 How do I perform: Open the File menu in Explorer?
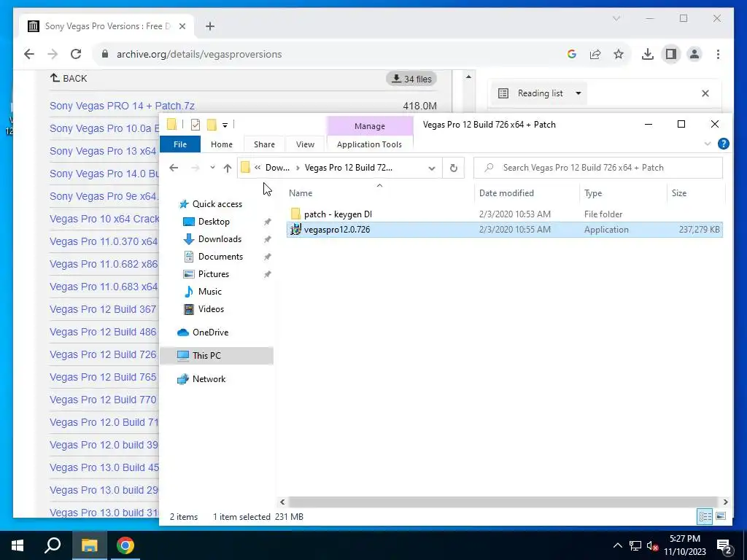tap(180, 144)
